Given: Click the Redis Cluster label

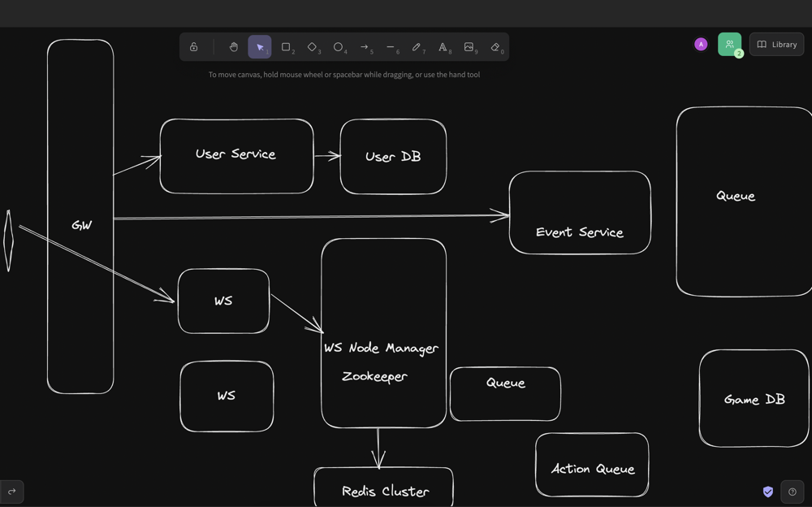Looking at the screenshot, I should click(385, 491).
